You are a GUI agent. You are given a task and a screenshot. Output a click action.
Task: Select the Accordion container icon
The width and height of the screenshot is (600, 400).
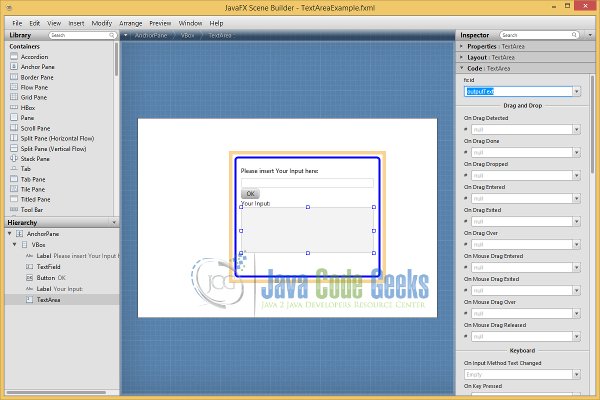pos(14,56)
